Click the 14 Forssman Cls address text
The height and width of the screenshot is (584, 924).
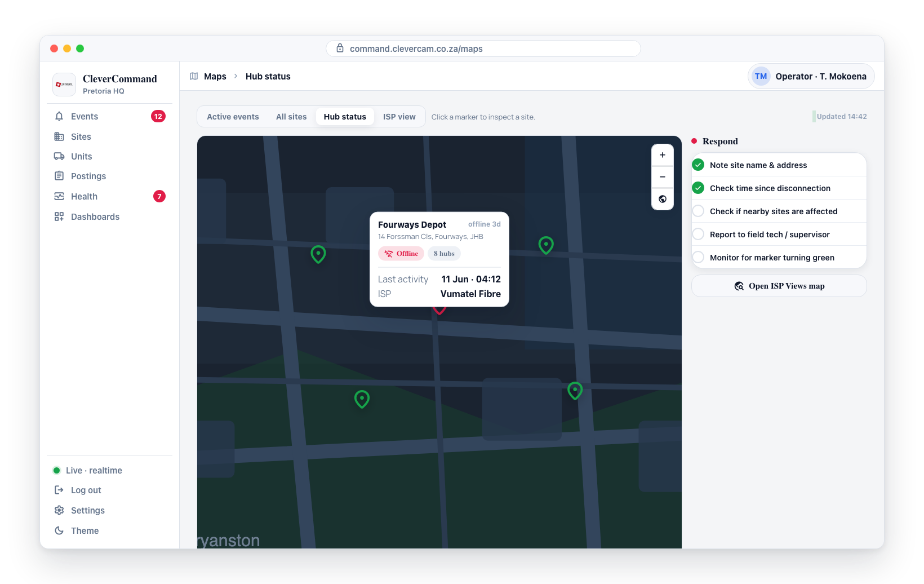point(430,237)
